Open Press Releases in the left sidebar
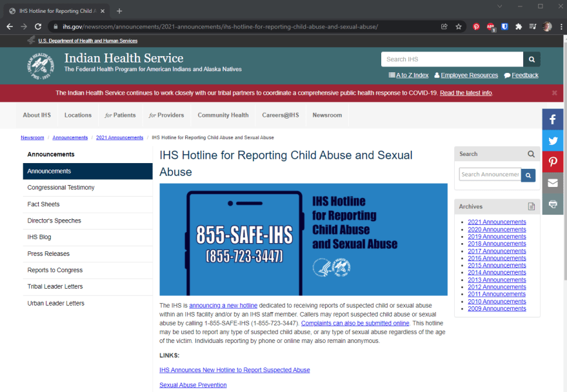The image size is (567, 392). 48,254
